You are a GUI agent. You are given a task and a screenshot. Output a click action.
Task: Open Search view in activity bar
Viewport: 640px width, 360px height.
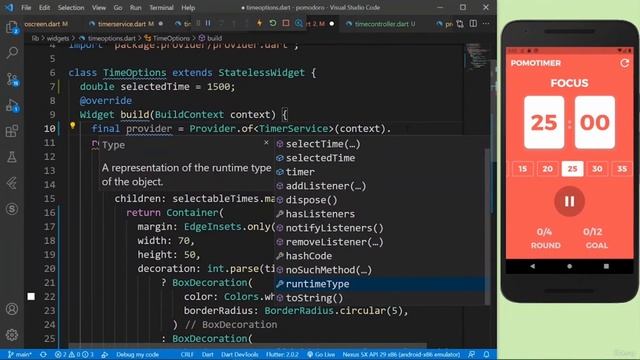[x=12, y=53]
